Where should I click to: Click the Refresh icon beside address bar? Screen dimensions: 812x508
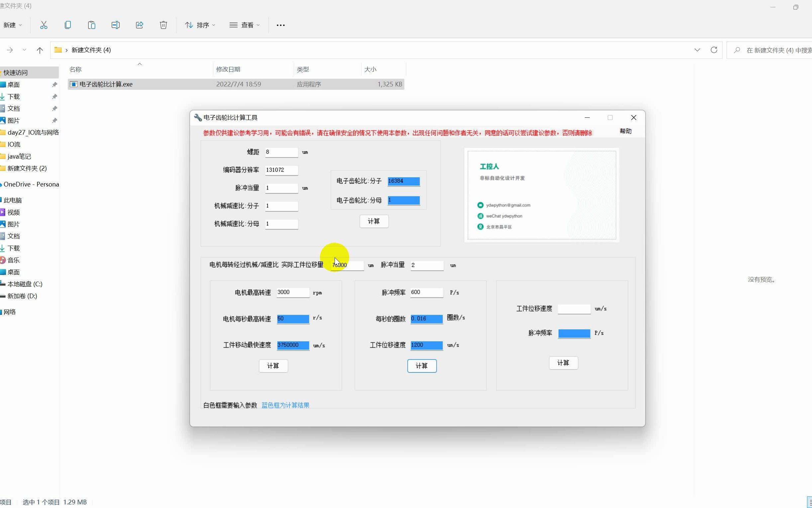(714, 50)
